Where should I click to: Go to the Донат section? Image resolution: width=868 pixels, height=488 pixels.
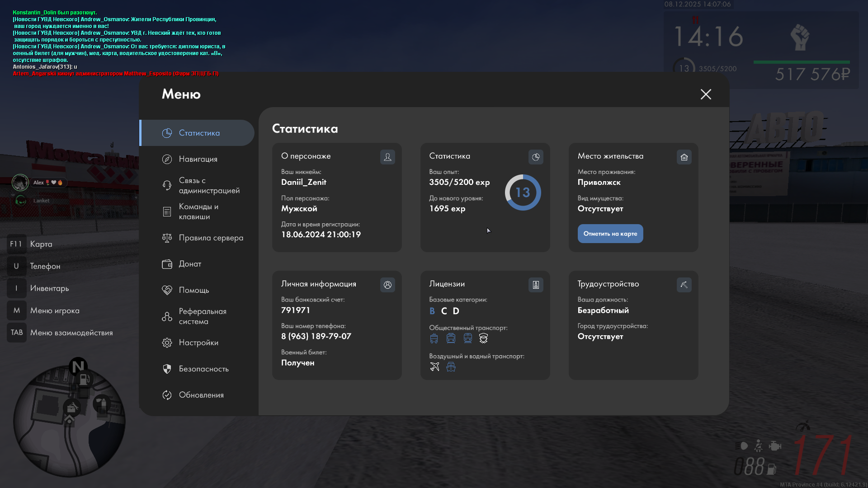coord(189,264)
